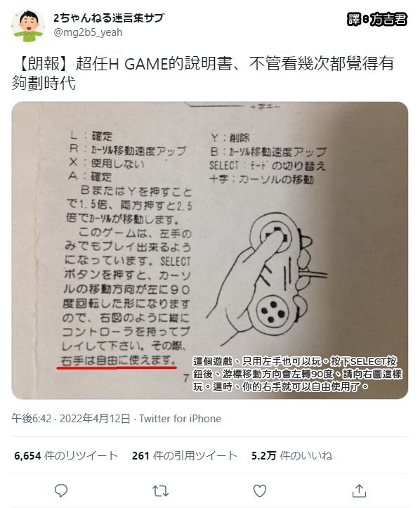Open the display name 2ちゃんねる迷言集サブ
This screenshot has height=508, width=420.
pyautogui.click(x=109, y=18)
